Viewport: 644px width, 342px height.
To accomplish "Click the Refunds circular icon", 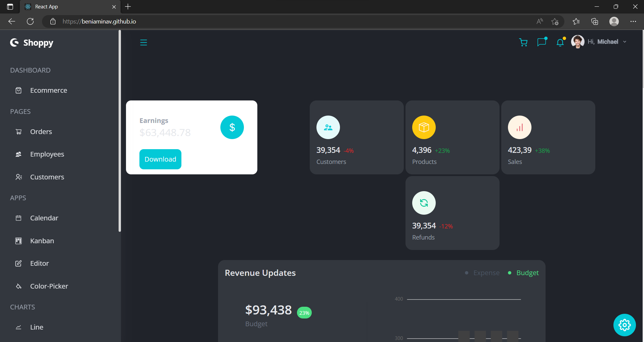I will pos(424,203).
